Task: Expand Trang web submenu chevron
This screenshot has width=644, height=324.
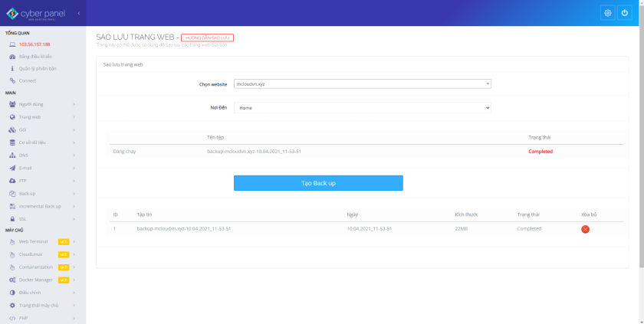Action: 74,117
